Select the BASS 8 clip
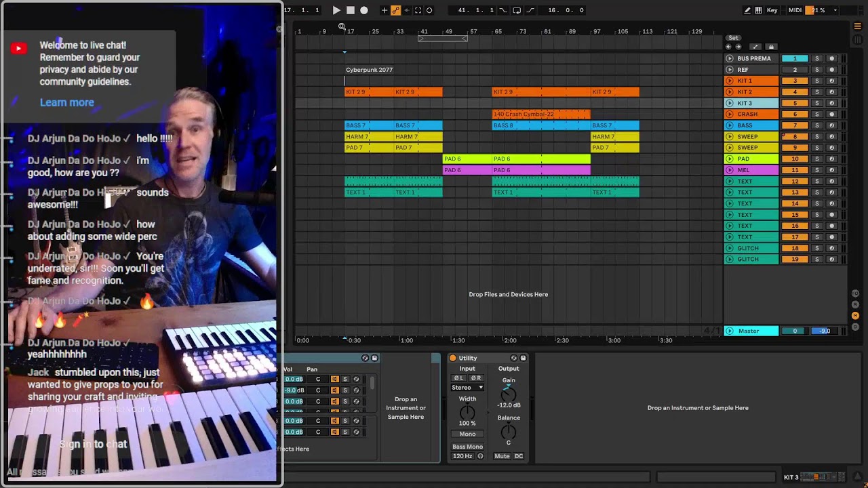The width and height of the screenshot is (868, 488). (541, 125)
